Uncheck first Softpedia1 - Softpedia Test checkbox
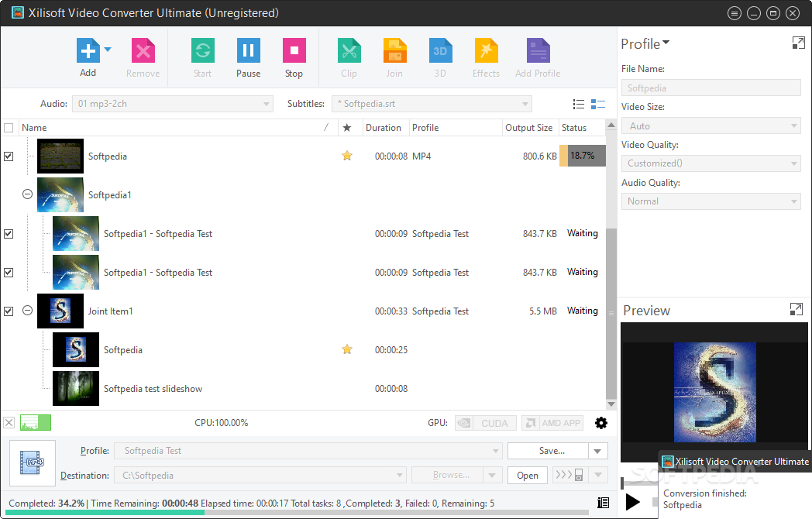Screen dimensions: 812x519 click(x=9, y=234)
